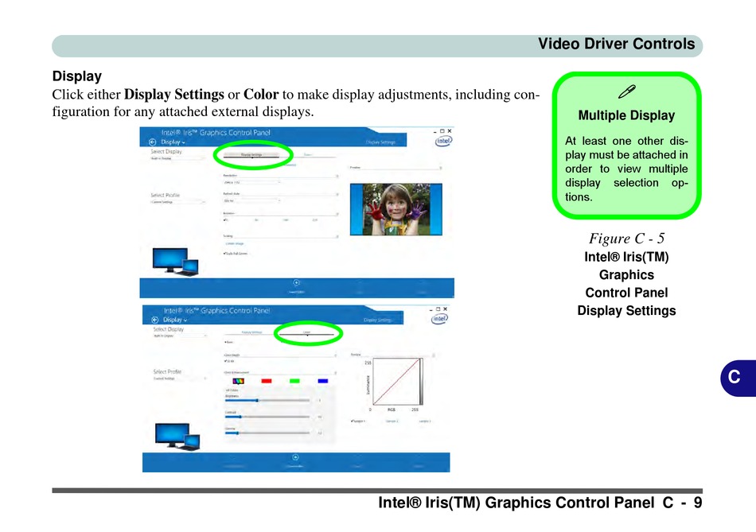Click help icon beside Refresh Rate section
756x532 pixels.
(337, 194)
